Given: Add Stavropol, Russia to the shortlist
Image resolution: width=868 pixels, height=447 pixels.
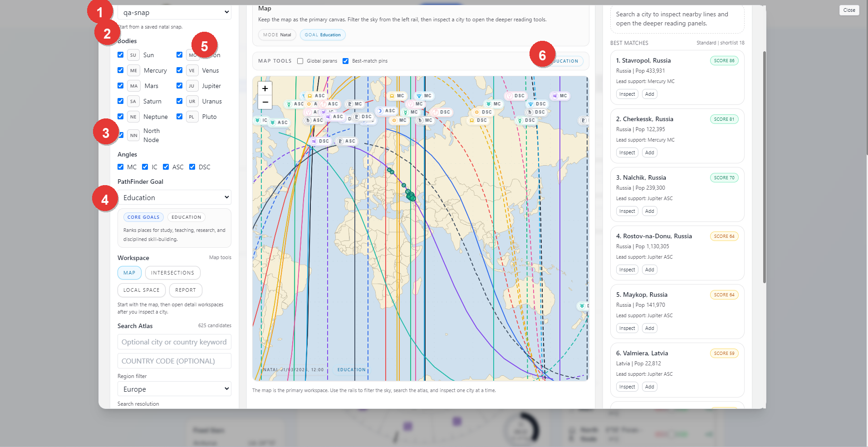Looking at the screenshot, I should pyautogui.click(x=650, y=94).
